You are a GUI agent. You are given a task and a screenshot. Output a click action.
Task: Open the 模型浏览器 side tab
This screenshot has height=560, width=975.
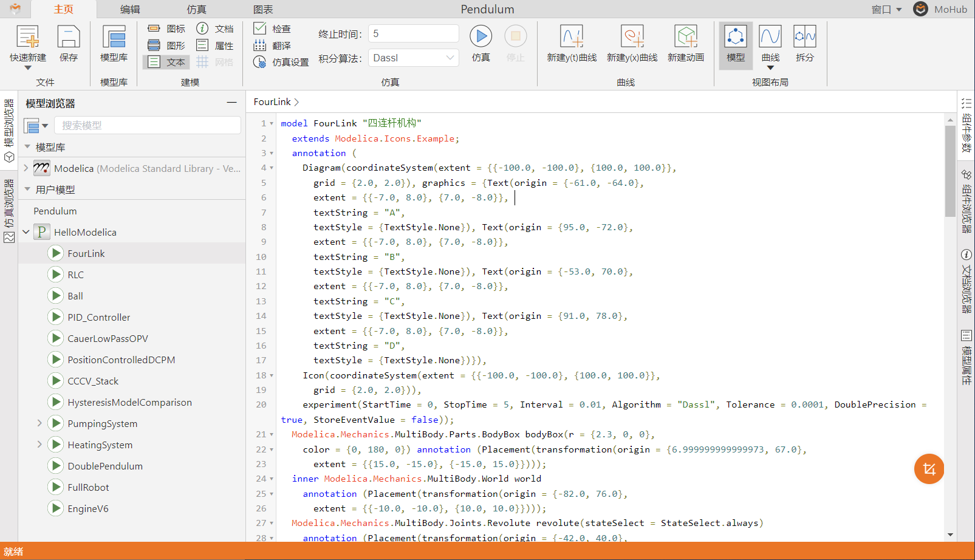tap(9, 131)
